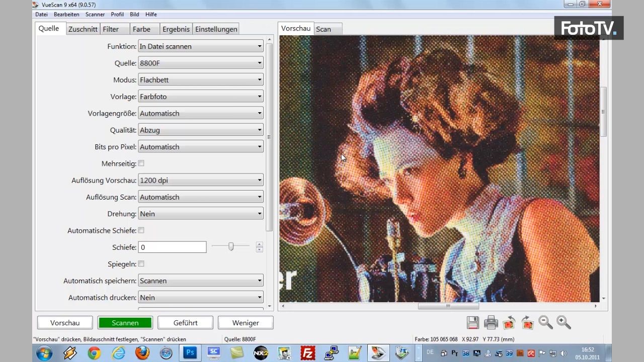Open the Automatisch speichern dropdown
The image size is (644, 362).
201,281
